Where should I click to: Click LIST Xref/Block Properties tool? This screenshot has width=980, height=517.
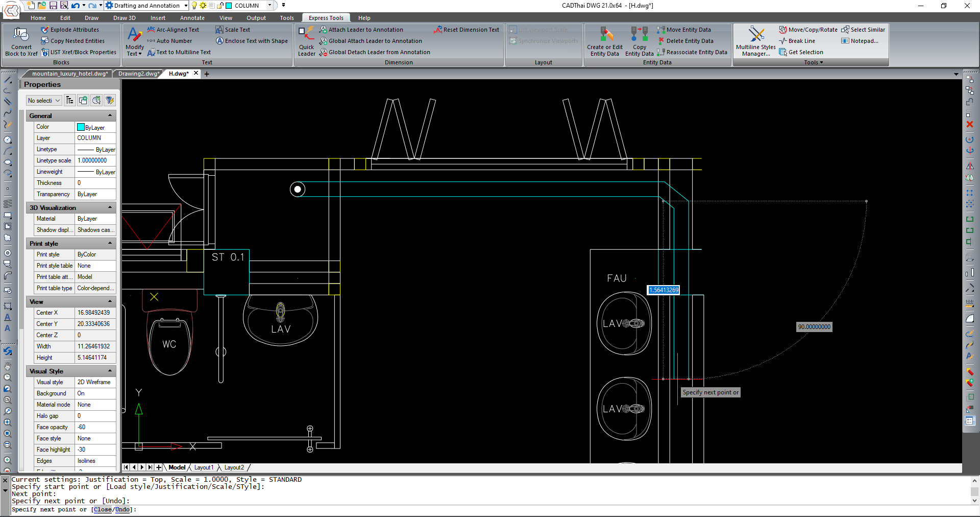click(79, 52)
